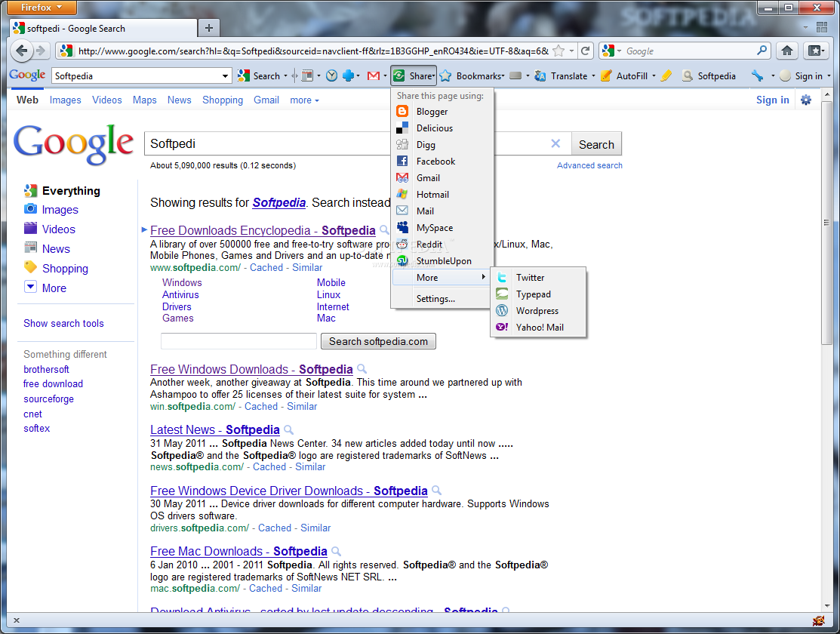
Task: Click Sign in on Google toolbar
Action: click(802, 76)
